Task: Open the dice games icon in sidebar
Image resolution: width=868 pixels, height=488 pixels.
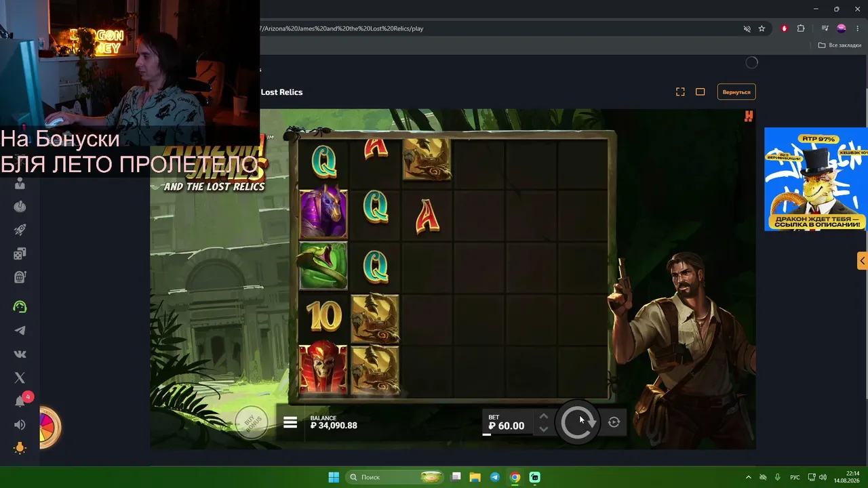Action: tap(20, 253)
